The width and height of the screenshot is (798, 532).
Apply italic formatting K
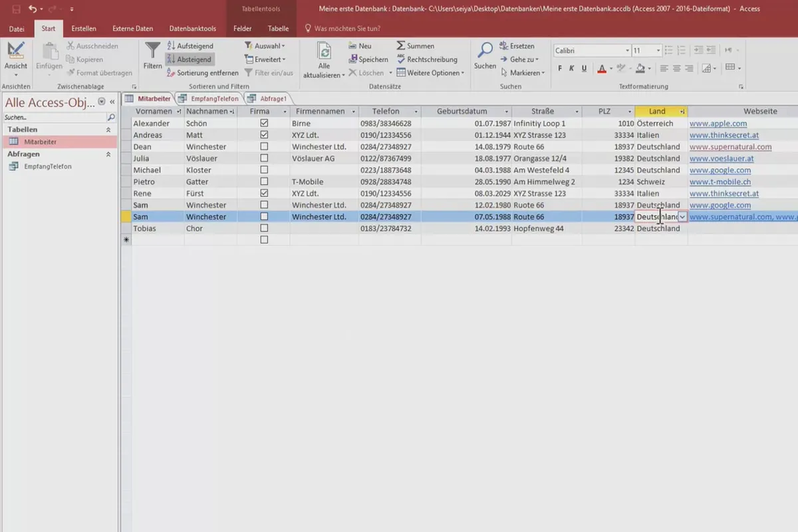click(x=572, y=68)
